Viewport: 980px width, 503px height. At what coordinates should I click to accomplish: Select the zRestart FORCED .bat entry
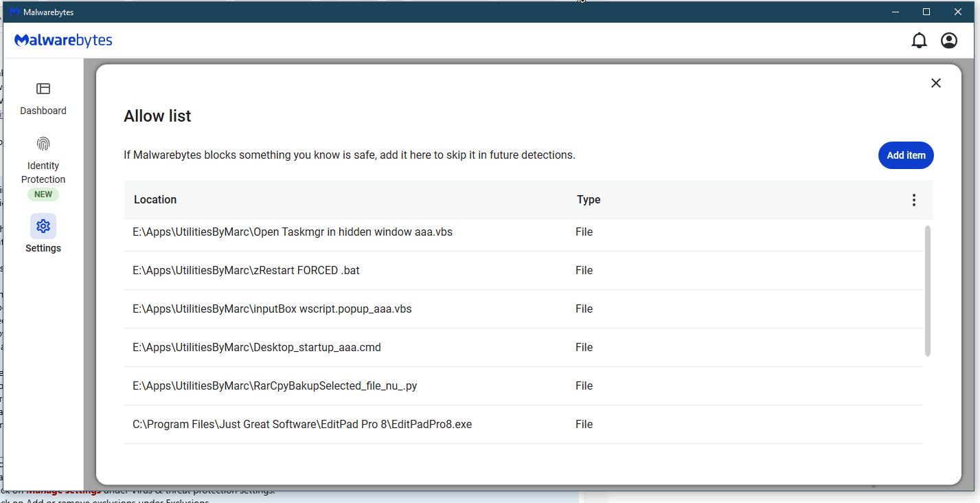[245, 270]
